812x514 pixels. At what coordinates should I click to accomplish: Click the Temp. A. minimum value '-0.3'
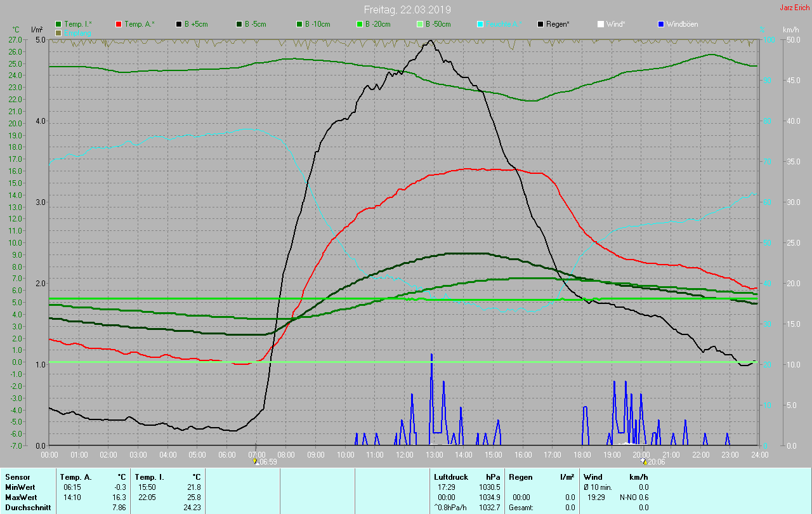(x=120, y=487)
